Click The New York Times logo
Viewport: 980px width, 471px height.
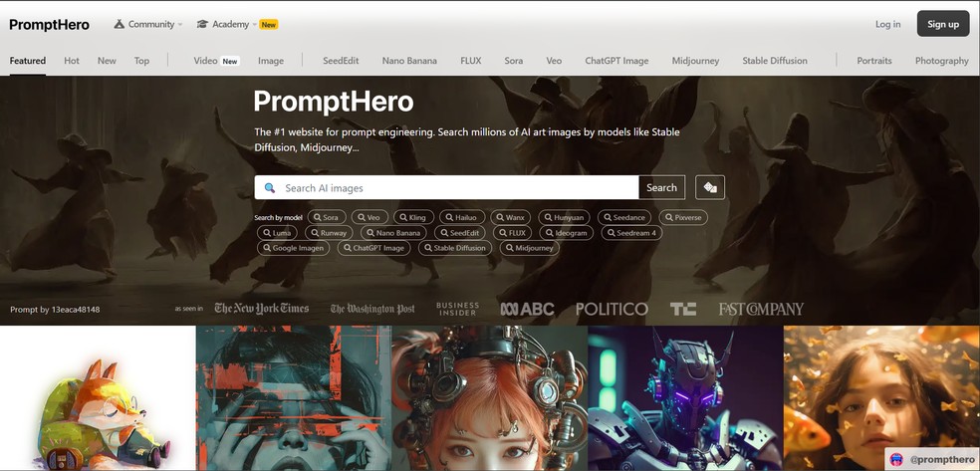point(261,308)
